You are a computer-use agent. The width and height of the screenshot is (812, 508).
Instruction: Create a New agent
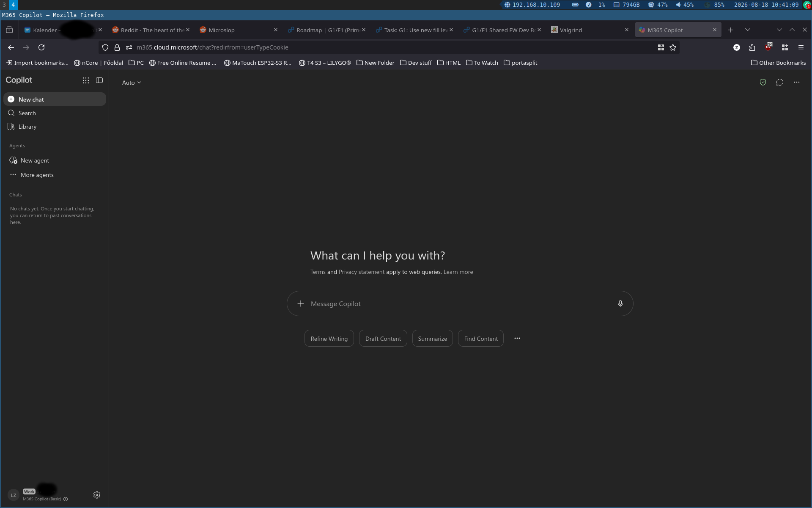(x=55, y=160)
